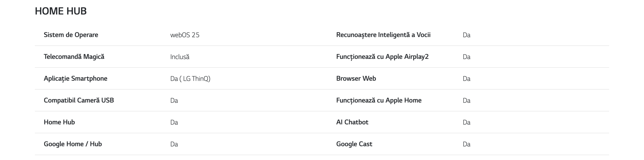Select the Da ( LG ThinQ) value
This screenshot has height=160, width=644.
tap(190, 79)
